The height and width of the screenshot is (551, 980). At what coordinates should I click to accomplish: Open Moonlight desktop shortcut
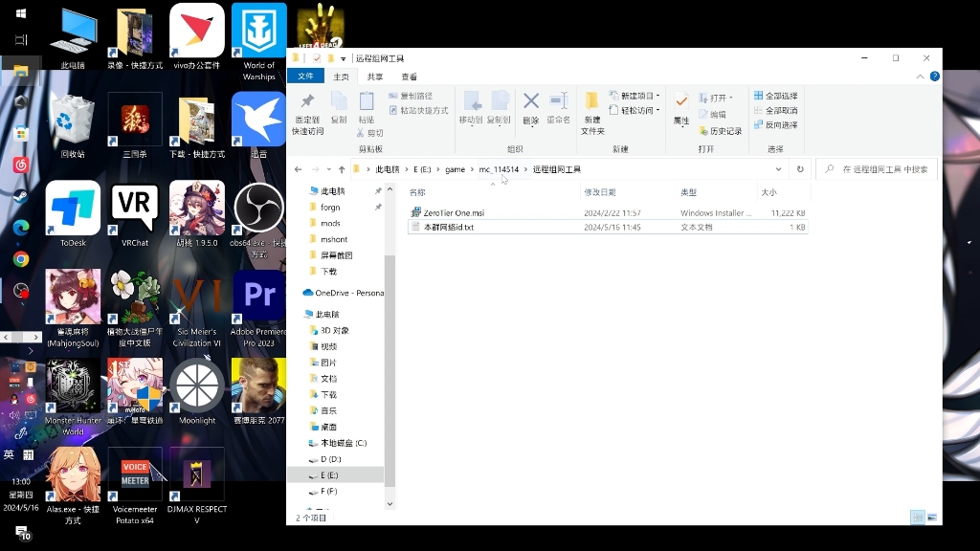(x=197, y=391)
